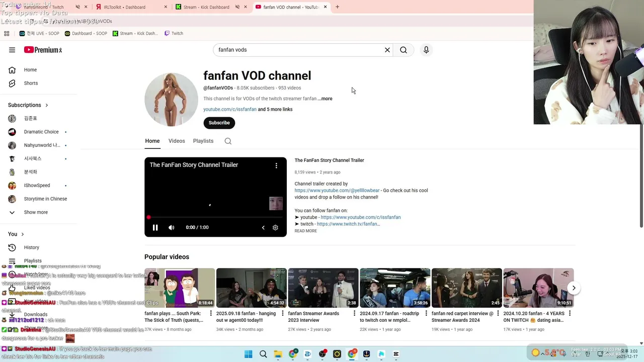This screenshot has height=362, width=644.
Task: Open fanfan twitch.tv link
Action: point(348,224)
